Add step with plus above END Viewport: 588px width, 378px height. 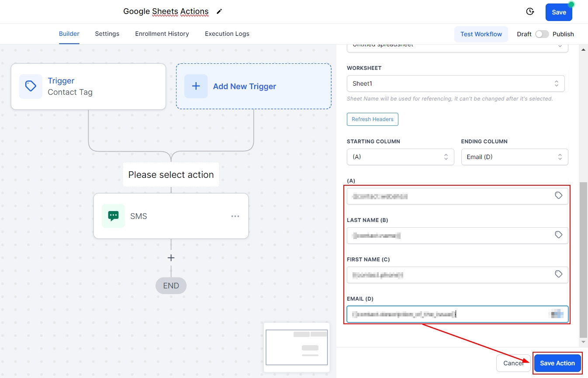click(171, 258)
